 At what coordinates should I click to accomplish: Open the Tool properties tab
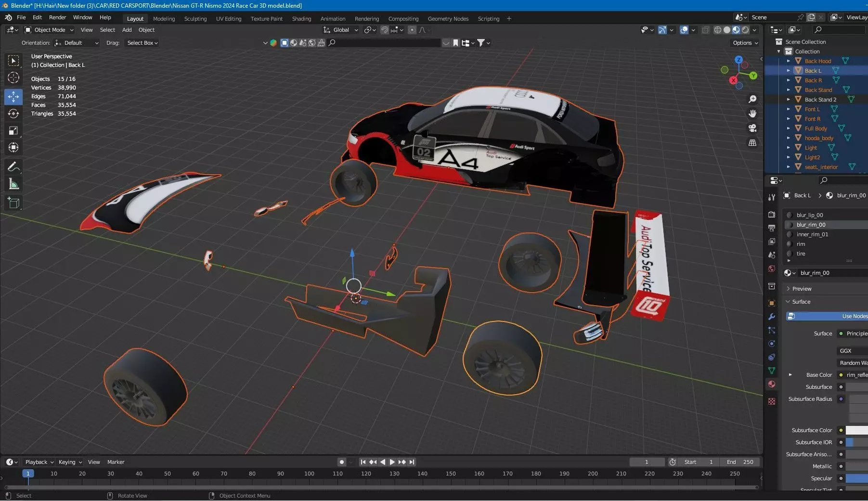click(772, 197)
